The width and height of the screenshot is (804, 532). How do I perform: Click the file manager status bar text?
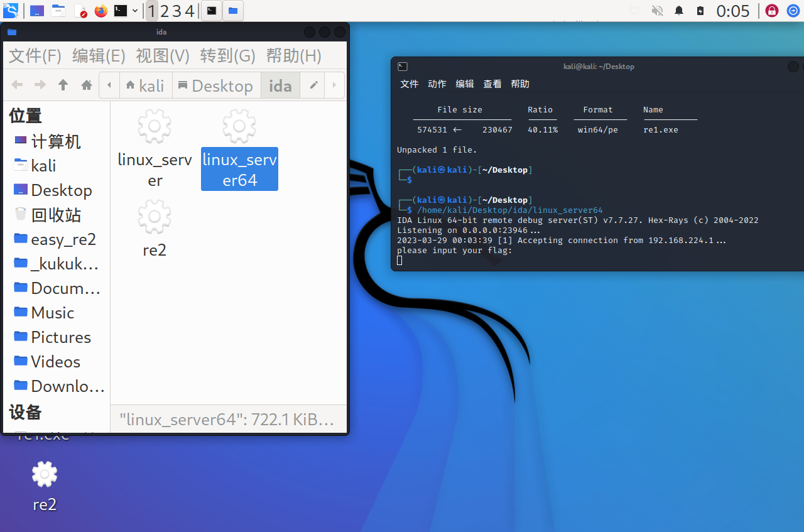pyautogui.click(x=227, y=420)
